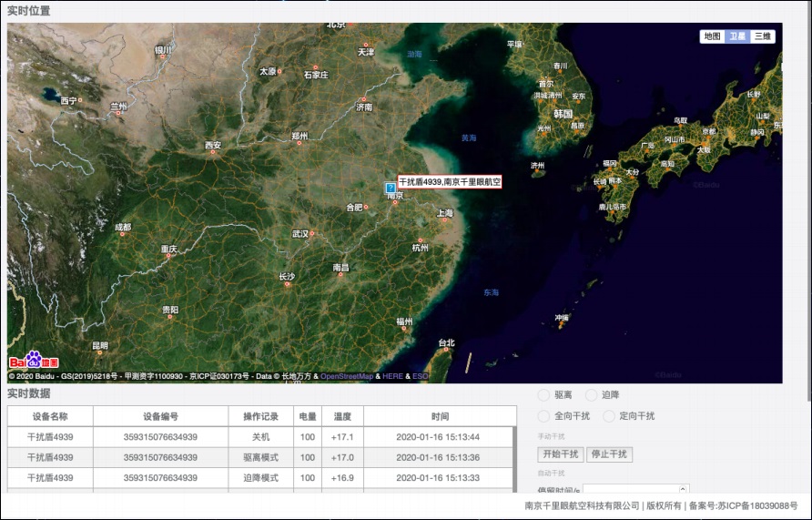Choose the 全向干扰 radio option
Viewport: 812px width, 520px height.
(x=543, y=416)
